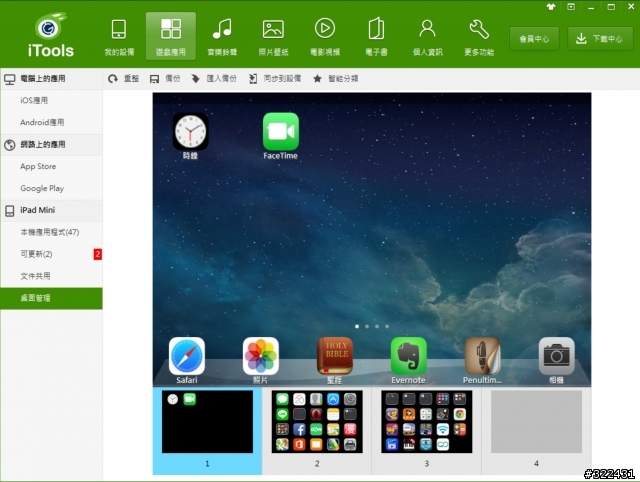This screenshot has width=640, height=482.
Task: Open the Personal Info tab
Action: tap(427, 36)
